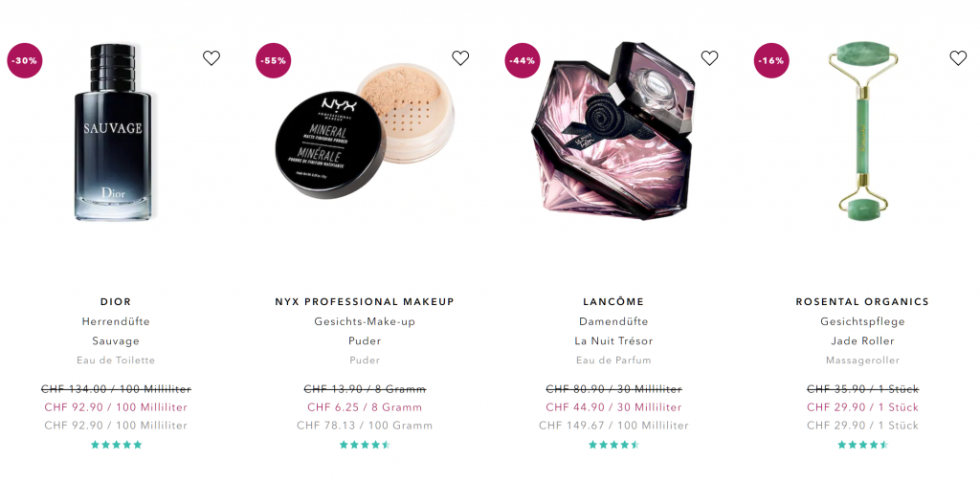This screenshot has height=482, width=980.
Task: View star rating of Dior Sauvage
Action: [x=116, y=445]
